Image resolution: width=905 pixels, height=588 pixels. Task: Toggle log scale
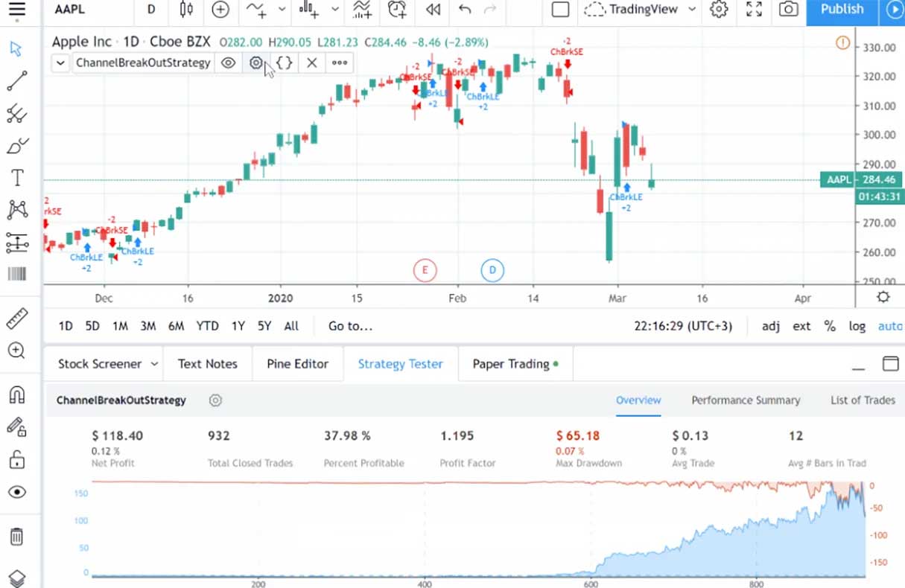[x=857, y=326]
